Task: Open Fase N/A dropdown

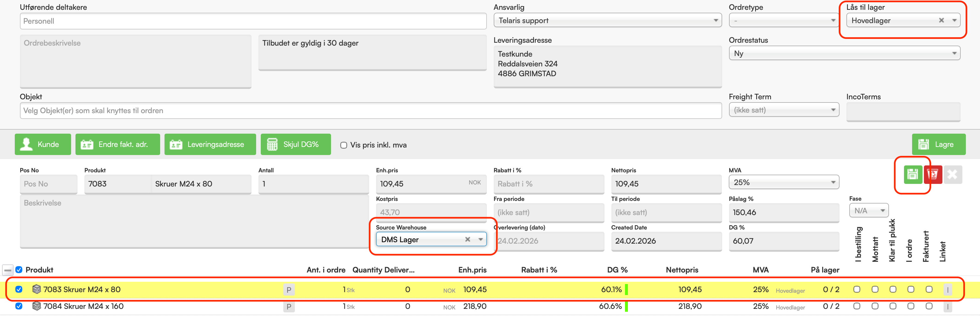Action: (868, 210)
